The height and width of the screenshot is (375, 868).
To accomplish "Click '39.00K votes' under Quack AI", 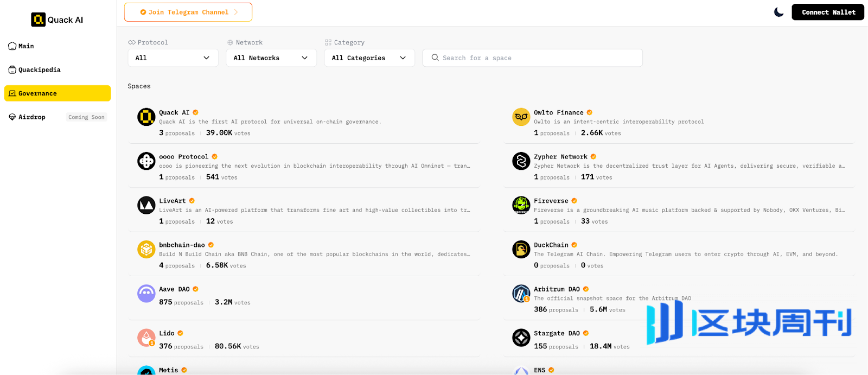I will pos(228,133).
